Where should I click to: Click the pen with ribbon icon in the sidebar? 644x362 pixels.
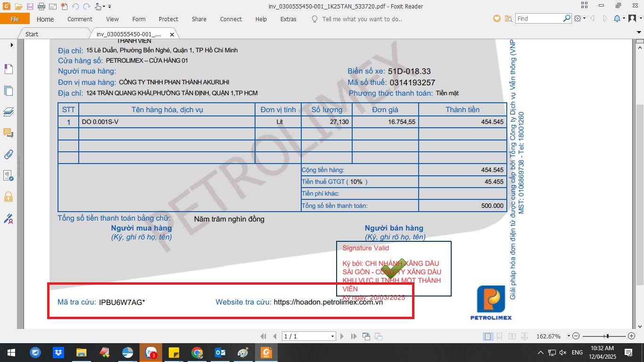[8, 218]
